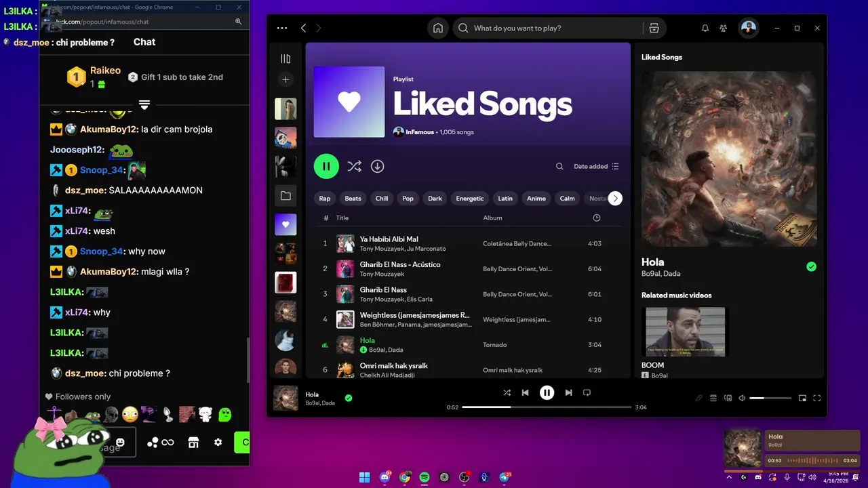Select the Gharib El Nass - Acústico row
Screen dimensions: 868x488
(468, 268)
